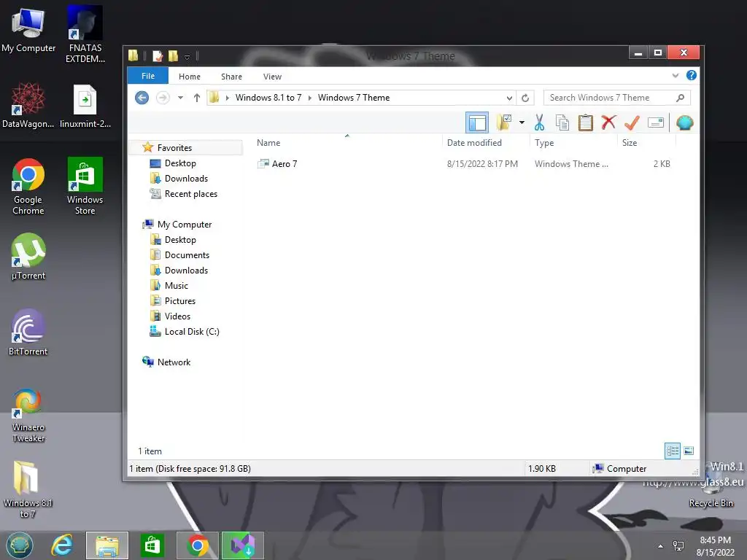The height and width of the screenshot is (560, 747).
Task: Focus the Search Windows 7 Theme box
Action: point(617,98)
